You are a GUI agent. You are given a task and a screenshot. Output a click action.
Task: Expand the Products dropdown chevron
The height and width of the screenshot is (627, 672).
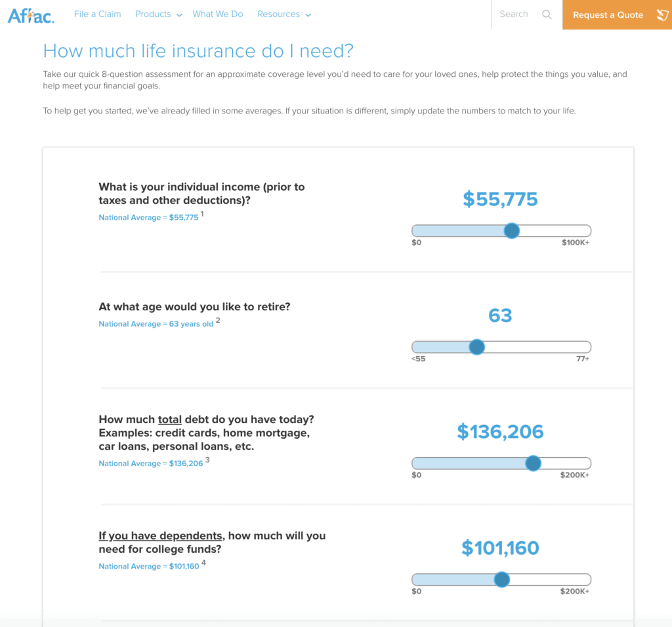pos(179,15)
